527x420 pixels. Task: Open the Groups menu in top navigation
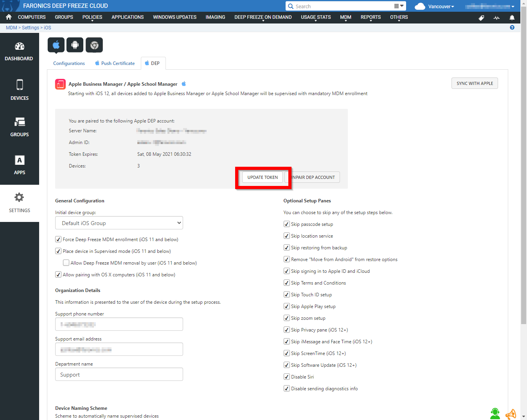coord(64,17)
